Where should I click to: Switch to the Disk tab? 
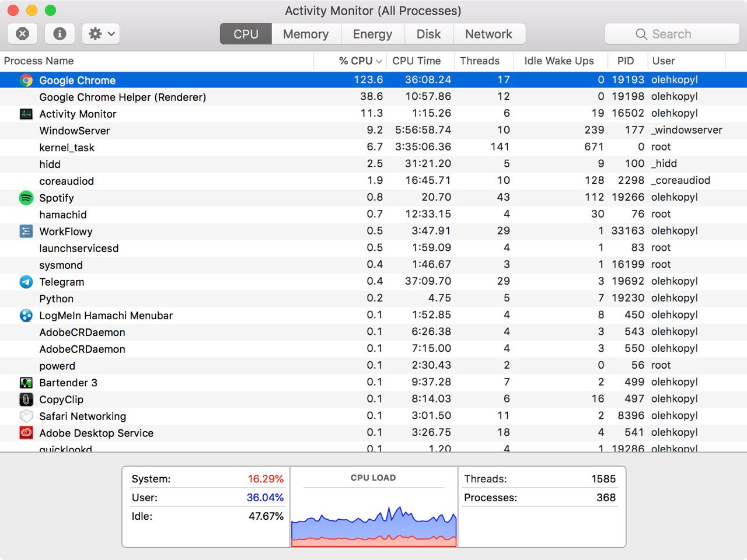pyautogui.click(x=428, y=34)
